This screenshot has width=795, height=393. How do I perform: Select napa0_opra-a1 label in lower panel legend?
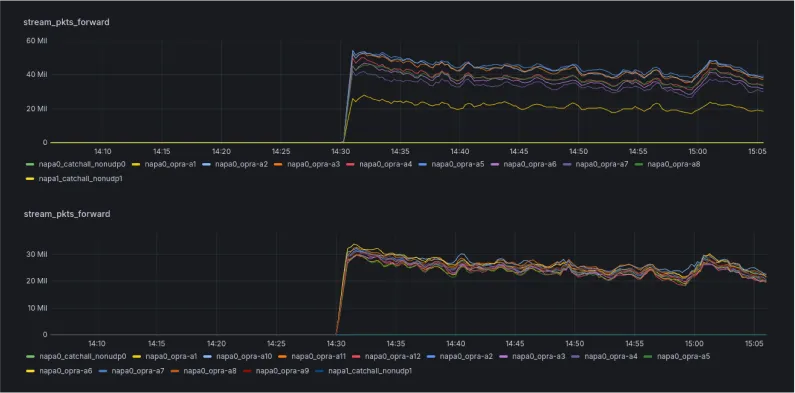(171, 356)
